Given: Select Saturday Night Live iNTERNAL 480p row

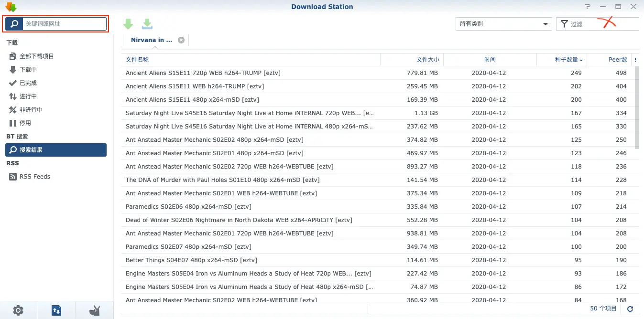Looking at the screenshot, I should [378, 127].
